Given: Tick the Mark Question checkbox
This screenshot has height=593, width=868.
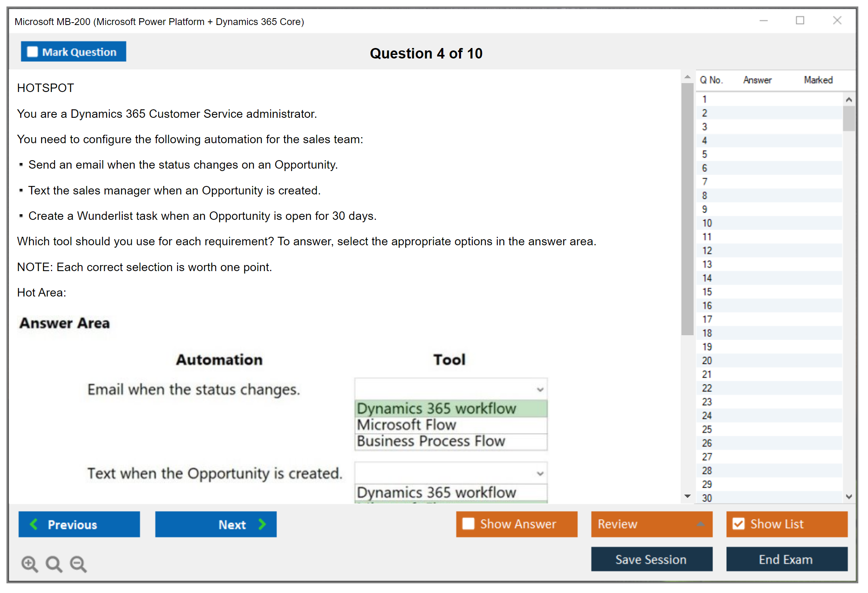Looking at the screenshot, I should [x=32, y=52].
